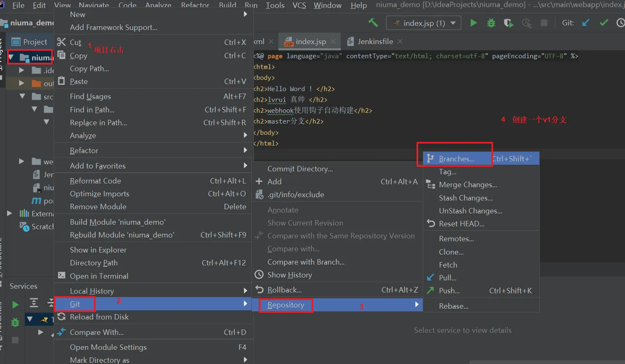The height and width of the screenshot is (364, 625).
Task: Click Add with the plus icon in Git submenu
Action: [x=337, y=182]
